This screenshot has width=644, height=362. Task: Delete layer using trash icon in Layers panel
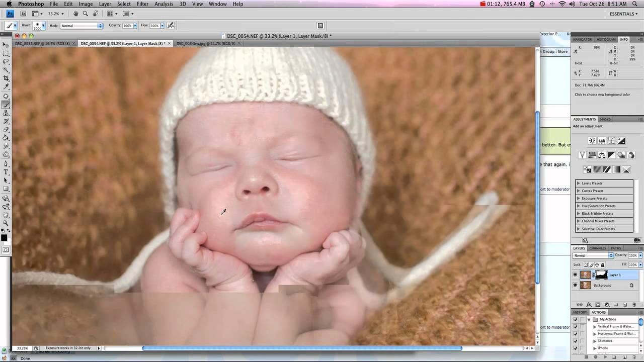634,305
